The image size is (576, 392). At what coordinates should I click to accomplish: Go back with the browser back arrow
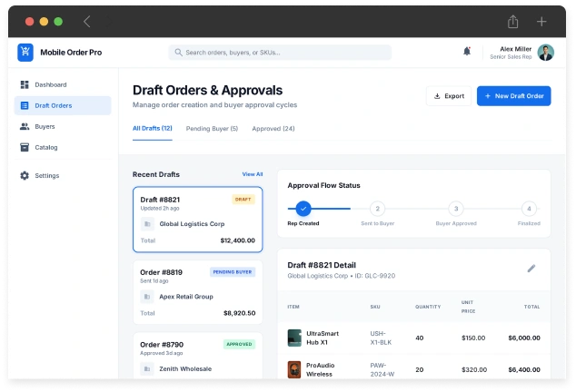pos(86,22)
